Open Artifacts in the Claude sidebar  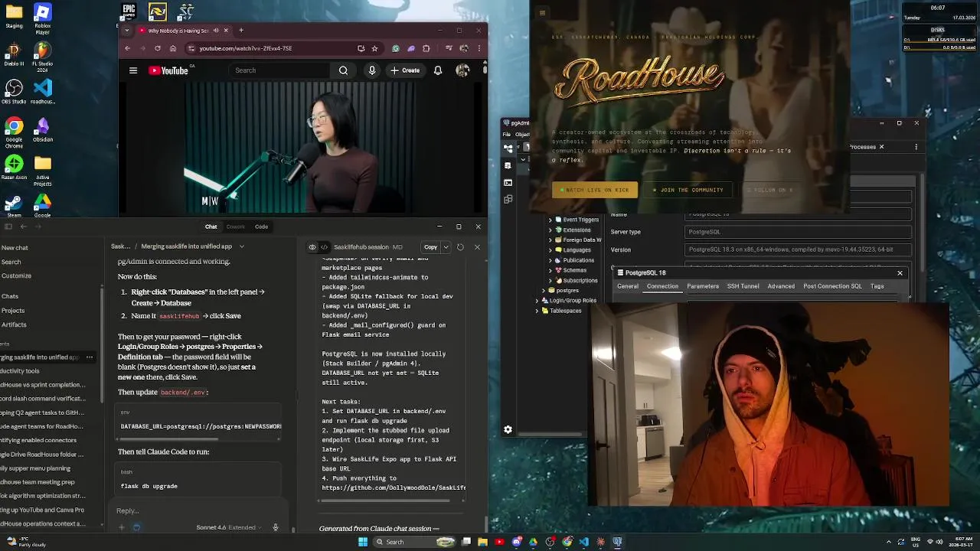pos(14,324)
